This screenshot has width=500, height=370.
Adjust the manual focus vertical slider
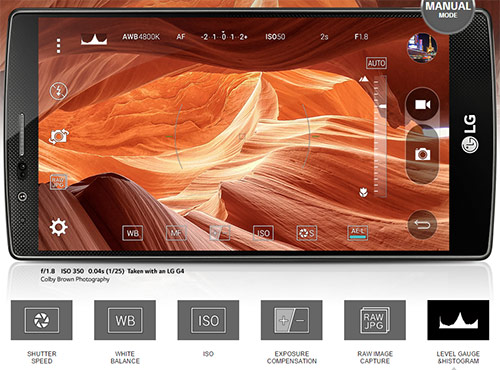coord(380,136)
